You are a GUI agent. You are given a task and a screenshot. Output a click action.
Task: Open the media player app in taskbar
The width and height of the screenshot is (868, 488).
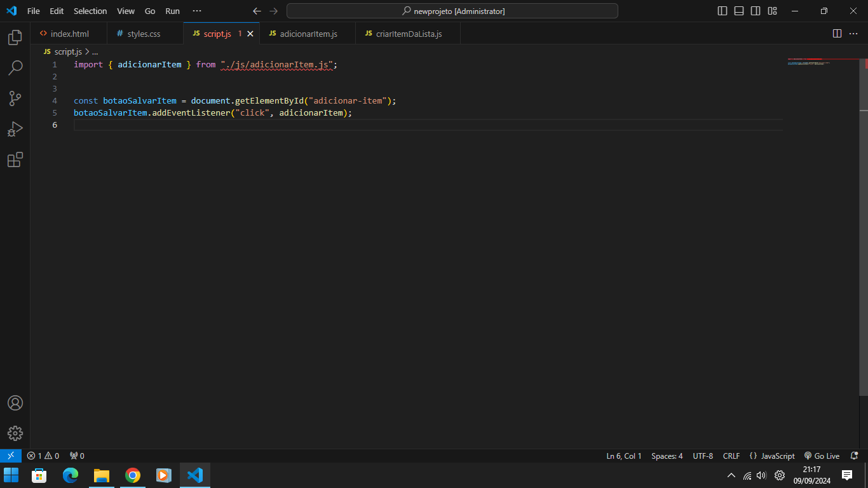click(x=163, y=475)
